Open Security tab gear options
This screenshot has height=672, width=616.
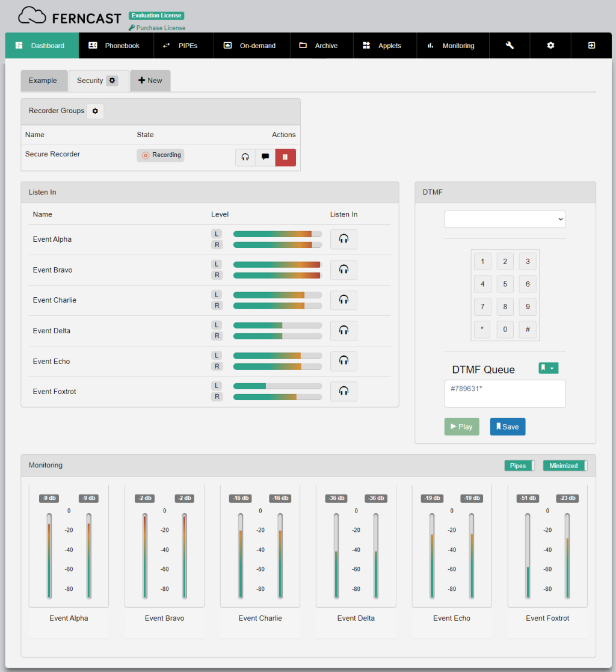click(112, 81)
